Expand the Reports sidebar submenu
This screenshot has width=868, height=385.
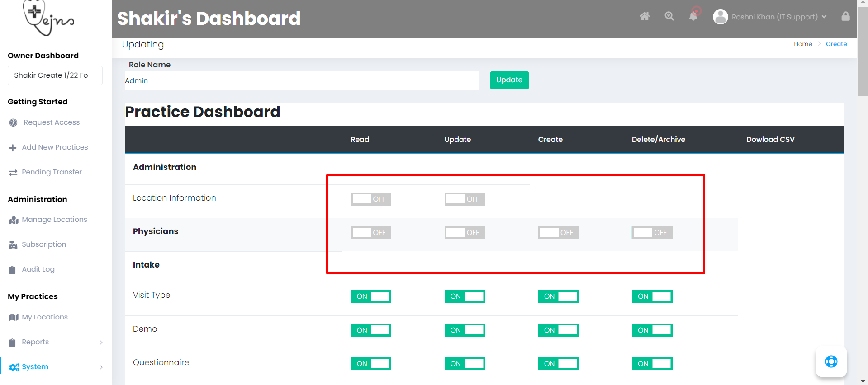point(100,343)
